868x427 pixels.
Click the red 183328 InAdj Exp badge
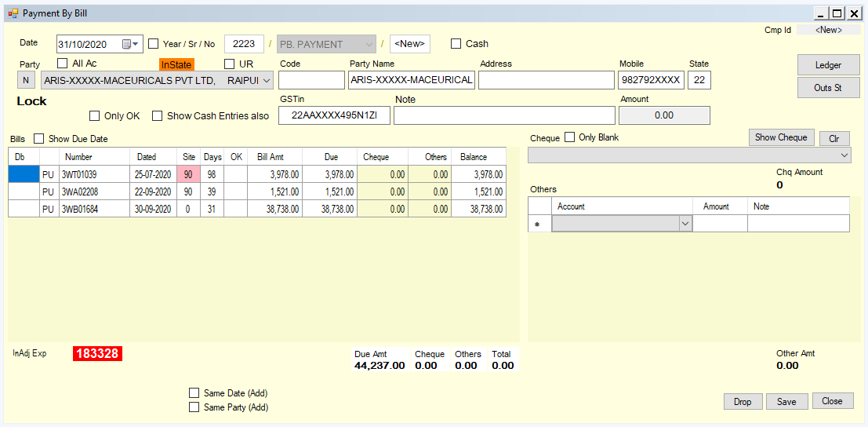coord(97,354)
